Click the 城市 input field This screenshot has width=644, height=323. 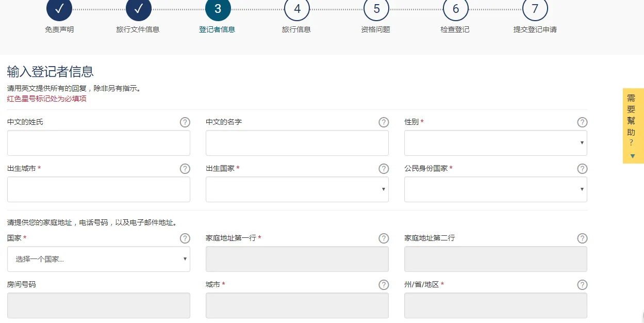[297, 305]
